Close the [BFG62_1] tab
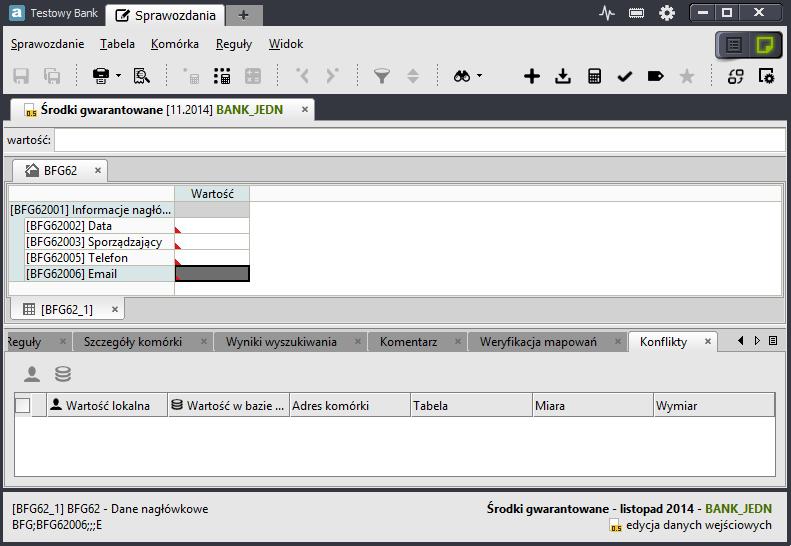The height and width of the screenshot is (546, 791). 115,309
